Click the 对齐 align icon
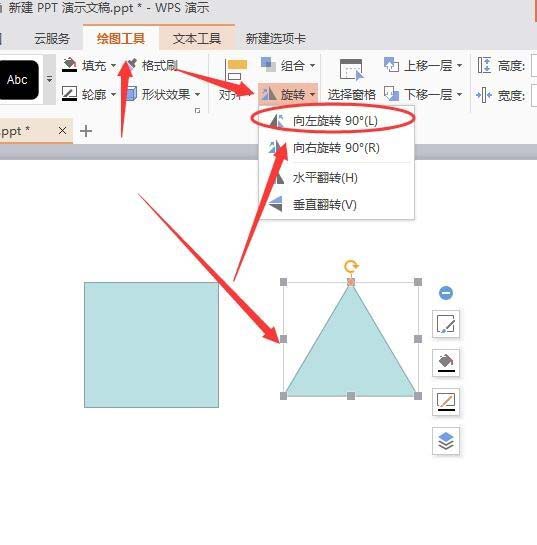This screenshot has height=545, width=537. [x=236, y=70]
